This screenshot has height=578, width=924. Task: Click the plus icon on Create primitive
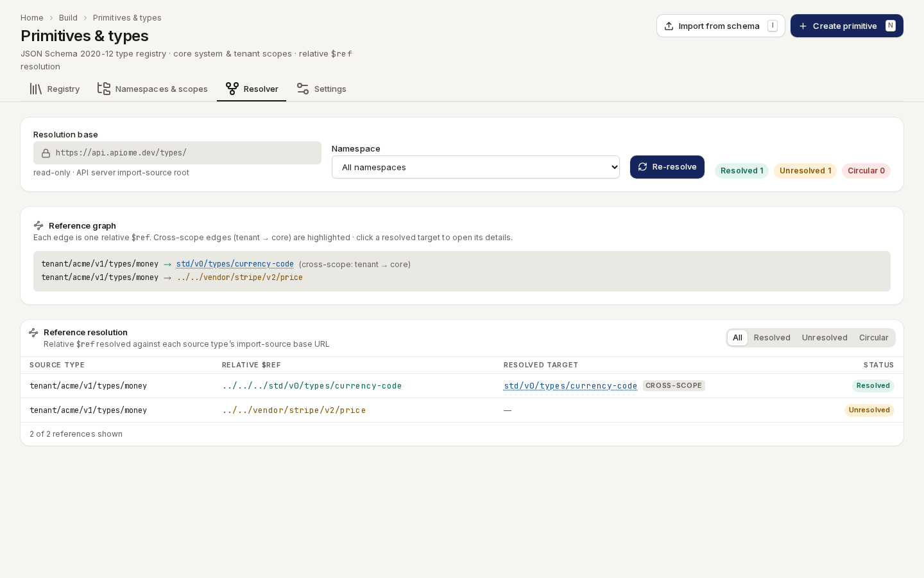click(x=803, y=26)
